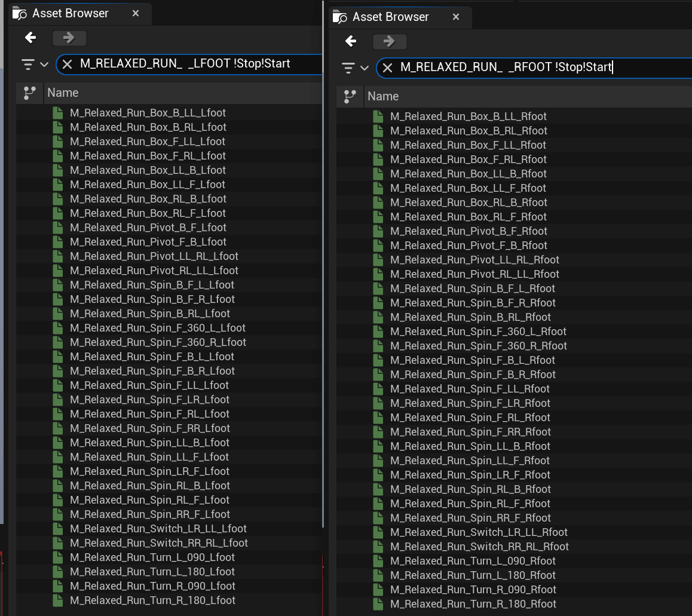Screen dimensions: 692x616
Task: Click icon of M_Relaxed_Run_Spin_F_LR_Rfoot
Action: (378, 403)
